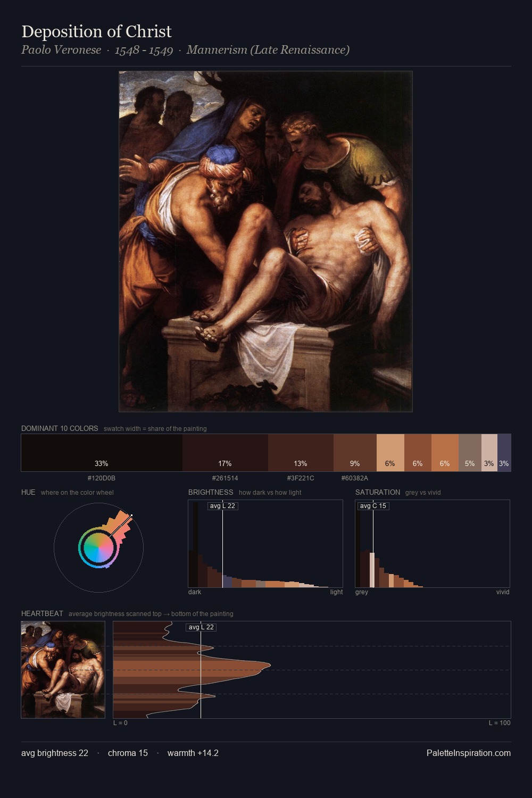The image size is (532, 798).
Task: Click the 'vivid' axis label under Saturation
Action: pos(503,592)
